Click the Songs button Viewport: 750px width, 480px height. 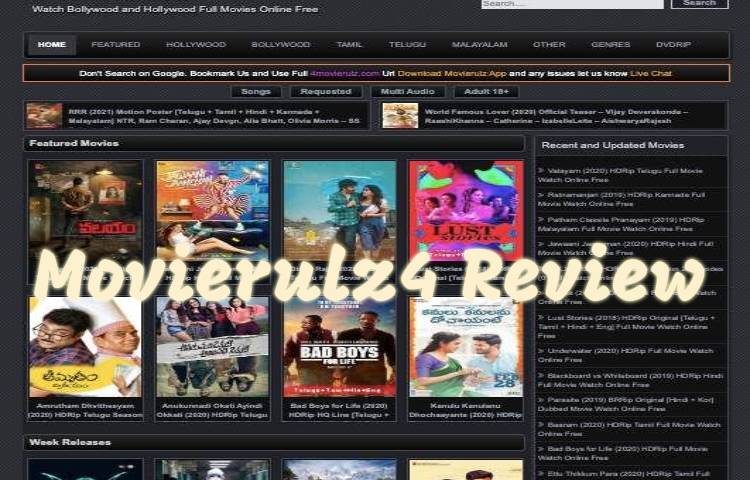click(x=256, y=91)
